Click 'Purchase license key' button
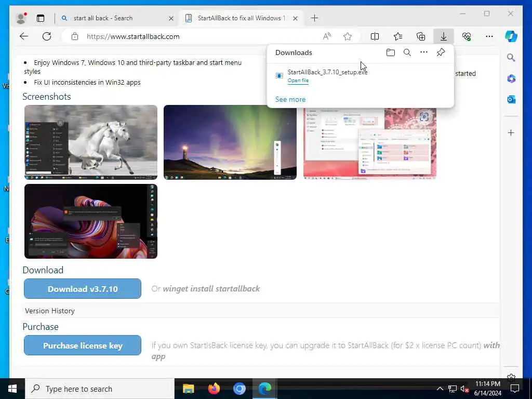Image resolution: width=532 pixels, height=399 pixels. (x=83, y=345)
